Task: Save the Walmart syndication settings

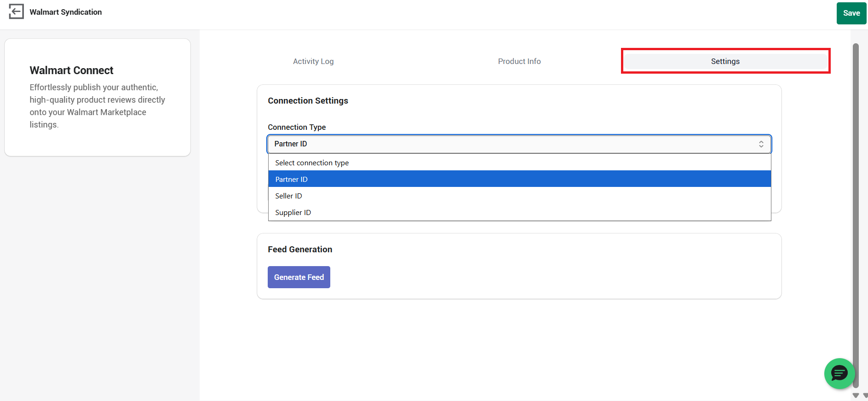Action: point(851,13)
